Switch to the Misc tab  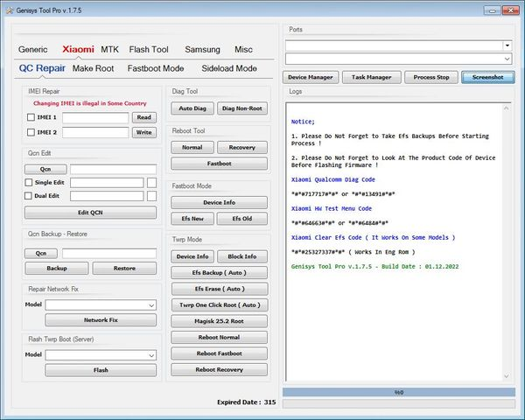[243, 50]
